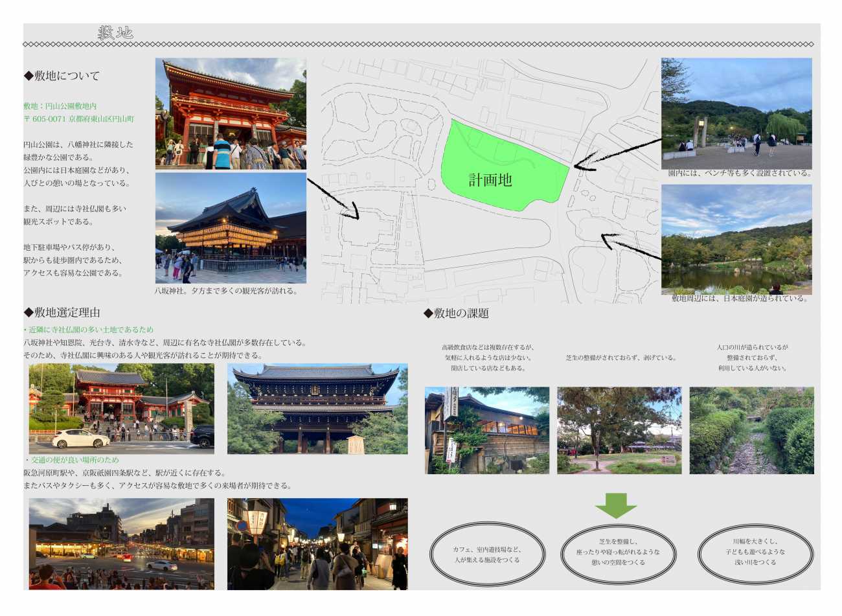
Task: Click the black arrow pointing to the pond outline
Action: pos(631,249)
